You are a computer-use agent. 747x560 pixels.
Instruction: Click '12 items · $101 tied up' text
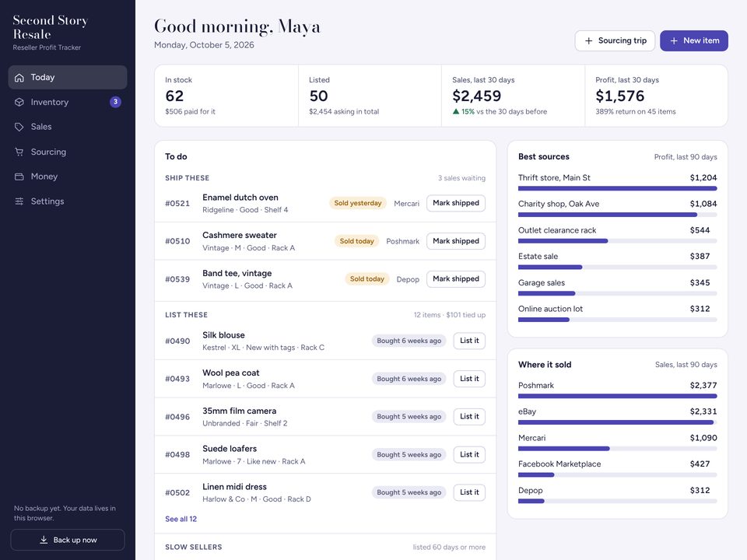(450, 315)
